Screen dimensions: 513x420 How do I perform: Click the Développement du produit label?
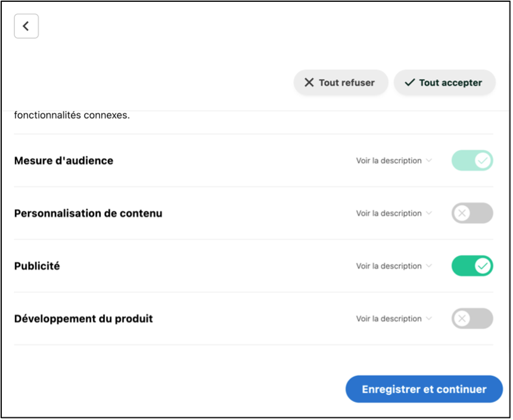click(83, 319)
